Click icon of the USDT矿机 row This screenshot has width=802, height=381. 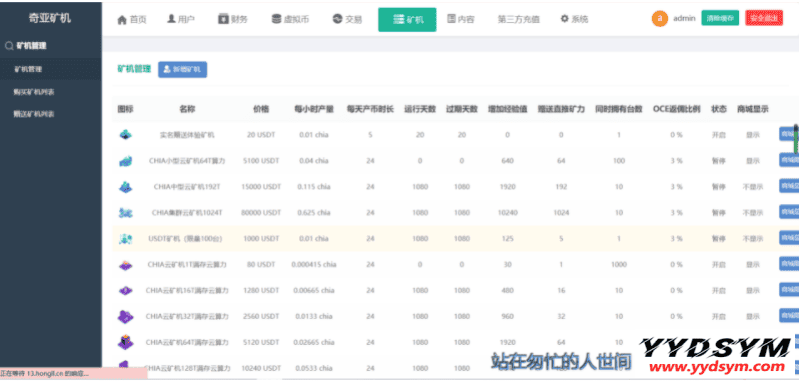[125, 239]
